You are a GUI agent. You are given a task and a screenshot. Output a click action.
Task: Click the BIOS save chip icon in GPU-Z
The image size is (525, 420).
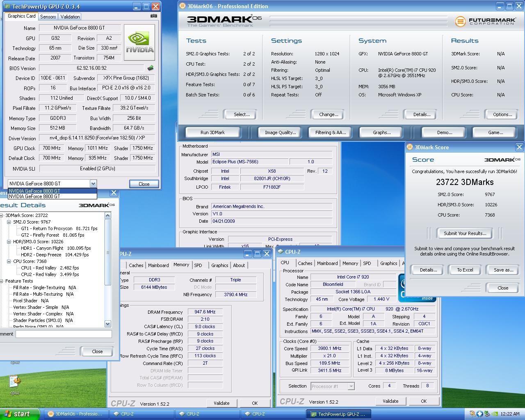click(151, 68)
